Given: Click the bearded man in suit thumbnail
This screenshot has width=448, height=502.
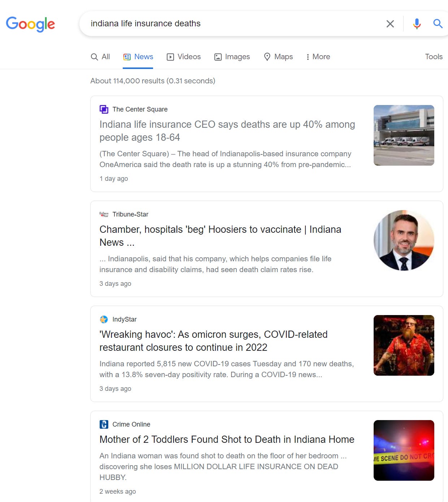Looking at the screenshot, I should pyautogui.click(x=404, y=240).
